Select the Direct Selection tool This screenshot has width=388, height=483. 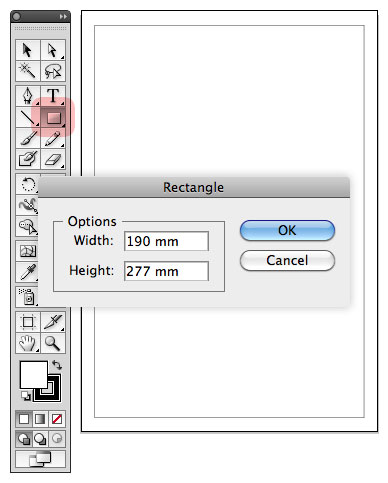click(x=53, y=50)
